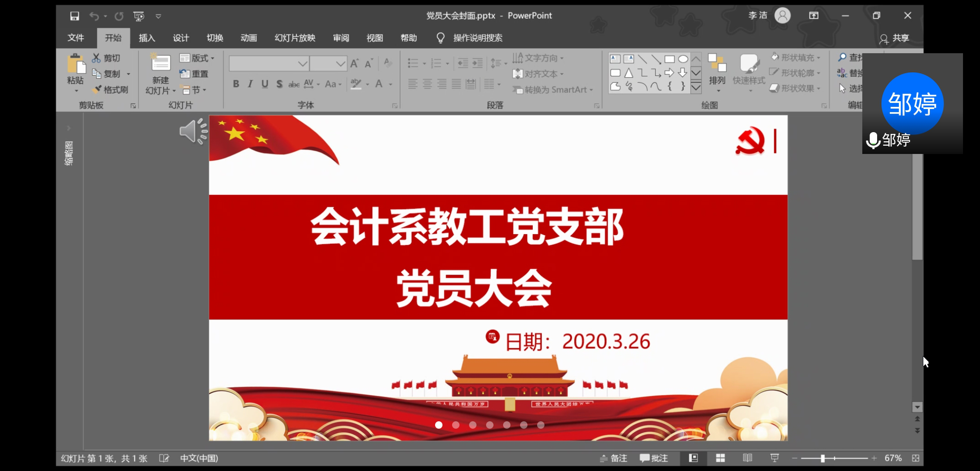Toggle Bold formatting
Image resolution: width=980 pixels, height=471 pixels.
[x=236, y=84]
